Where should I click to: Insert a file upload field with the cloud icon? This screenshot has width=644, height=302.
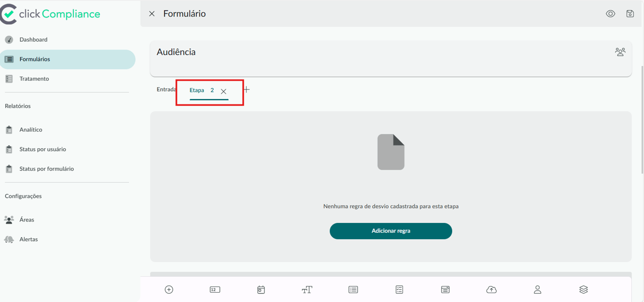tap(491, 290)
